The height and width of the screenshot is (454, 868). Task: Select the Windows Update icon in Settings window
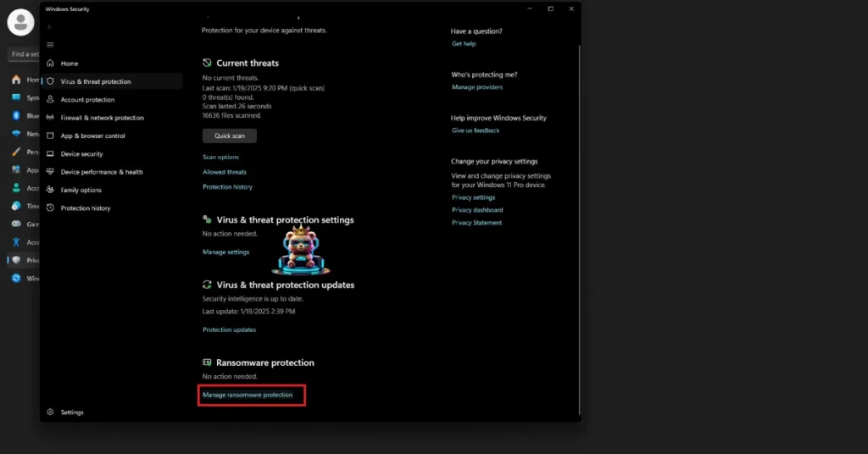click(16, 278)
